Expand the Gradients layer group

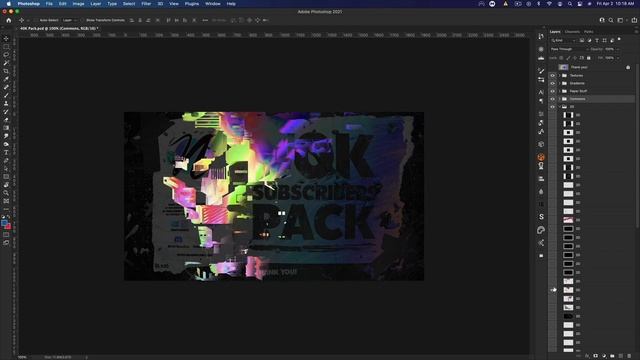coord(560,83)
